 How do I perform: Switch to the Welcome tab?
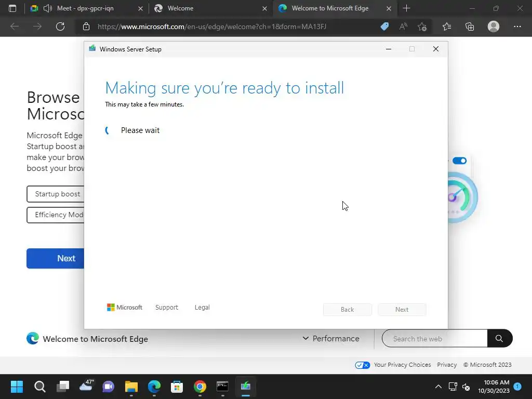180,8
